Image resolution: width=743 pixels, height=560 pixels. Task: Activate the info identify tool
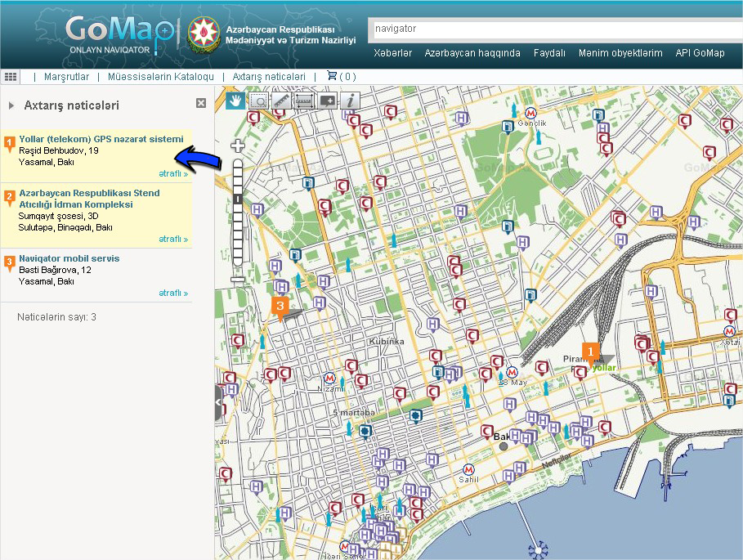(x=351, y=100)
